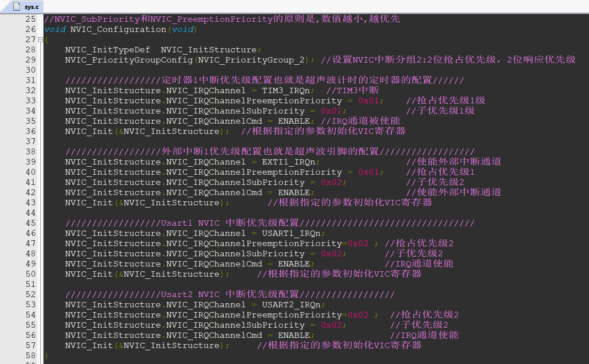Screen dimensions: 589x364
Task: Click line number 50 in the gutter
Action: click(x=31, y=274)
